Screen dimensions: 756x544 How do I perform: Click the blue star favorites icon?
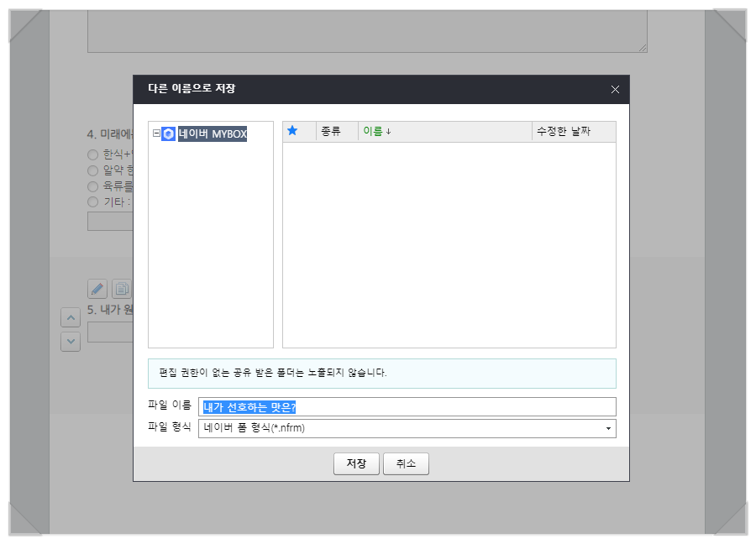click(293, 131)
